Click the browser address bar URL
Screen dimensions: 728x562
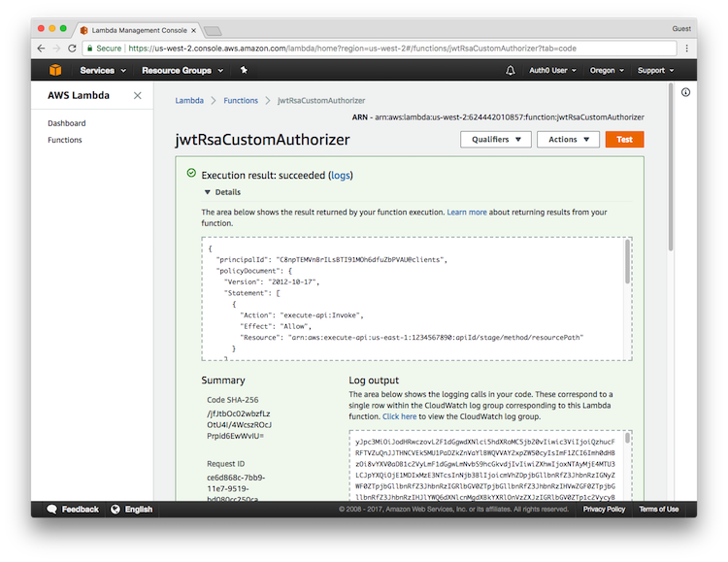(352, 49)
